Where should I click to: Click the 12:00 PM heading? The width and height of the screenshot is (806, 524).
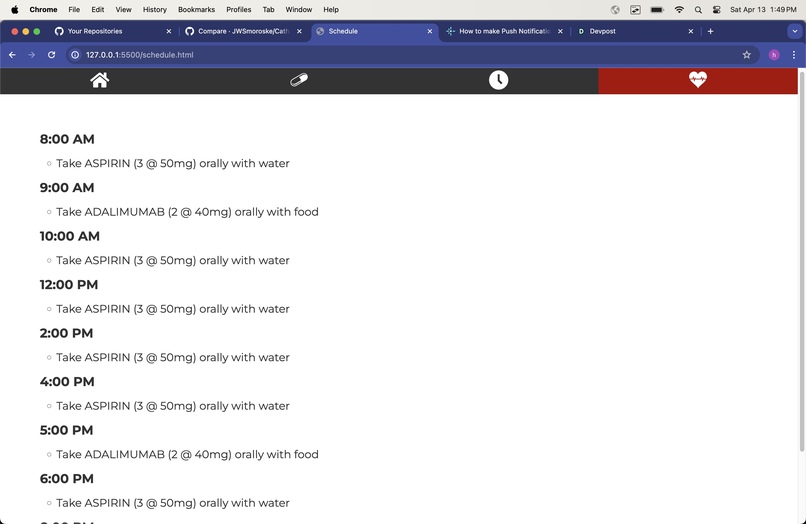[x=69, y=284]
